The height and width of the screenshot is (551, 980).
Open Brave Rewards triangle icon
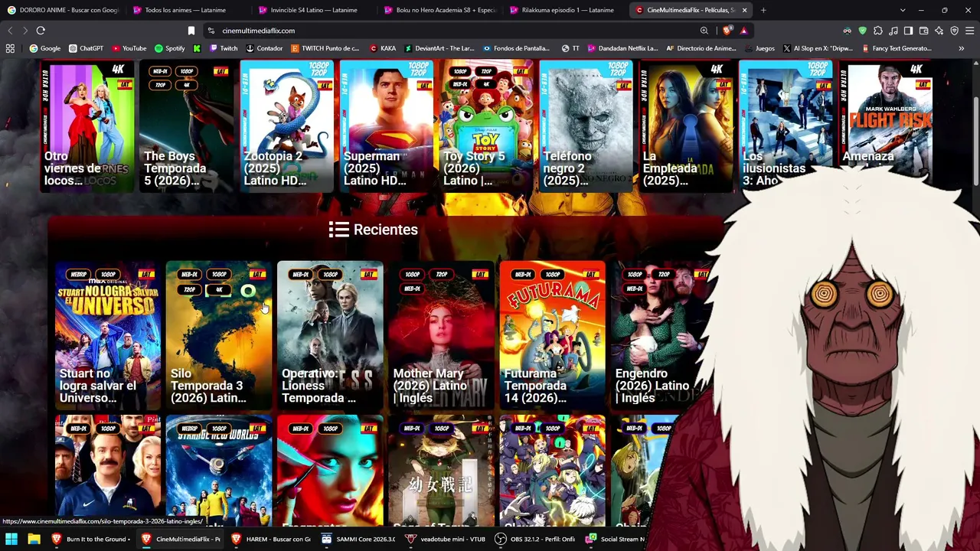743,31
